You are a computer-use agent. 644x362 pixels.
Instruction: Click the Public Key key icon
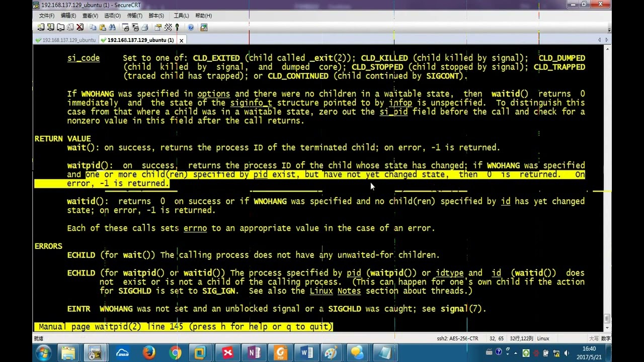tap(177, 28)
